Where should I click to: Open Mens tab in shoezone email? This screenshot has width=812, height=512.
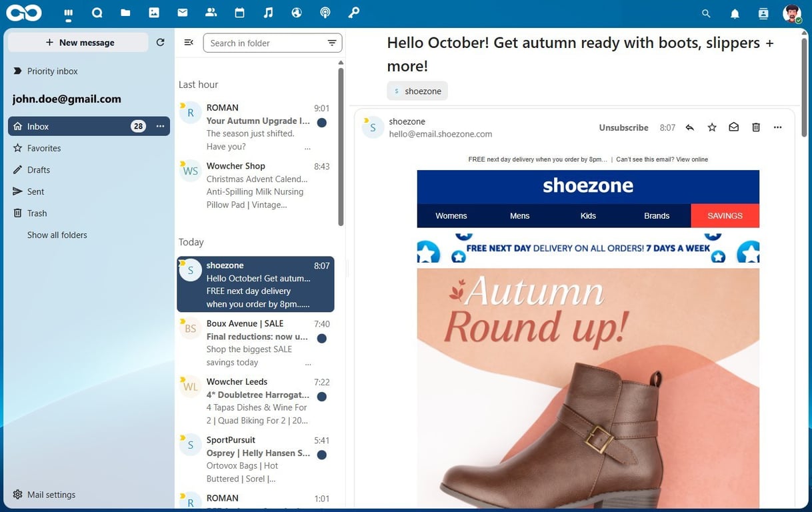point(519,215)
